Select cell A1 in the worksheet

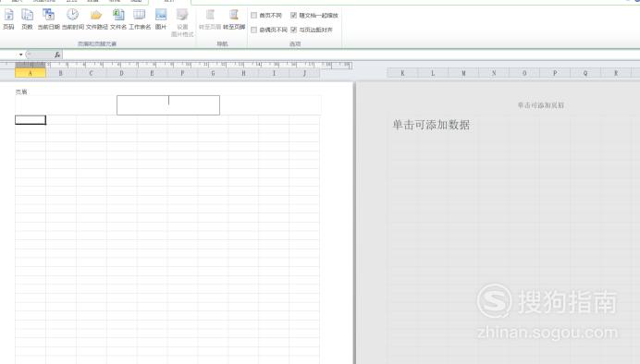point(31,120)
